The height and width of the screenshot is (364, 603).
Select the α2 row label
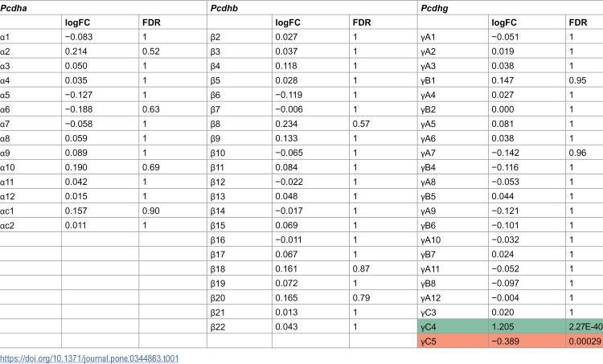tap(5, 51)
